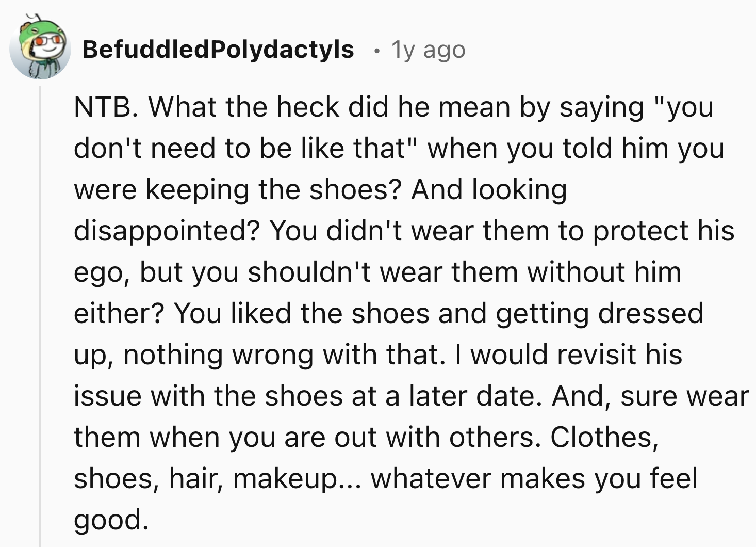The height and width of the screenshot is (547, 756).
Task: Click the "1y ago" comment timestamp
Action: (429, 50)
